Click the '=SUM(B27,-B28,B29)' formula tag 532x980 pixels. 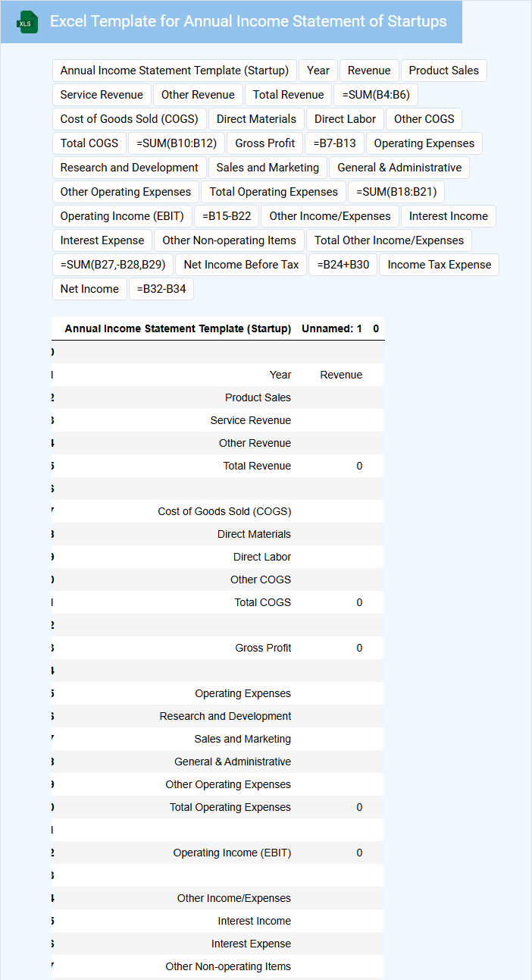tap(113, 265)
